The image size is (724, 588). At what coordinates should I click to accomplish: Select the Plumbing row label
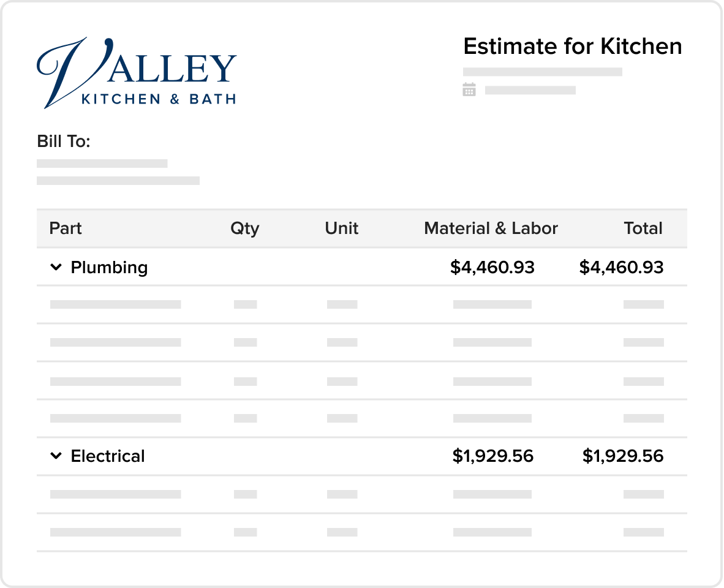[109, 267]
